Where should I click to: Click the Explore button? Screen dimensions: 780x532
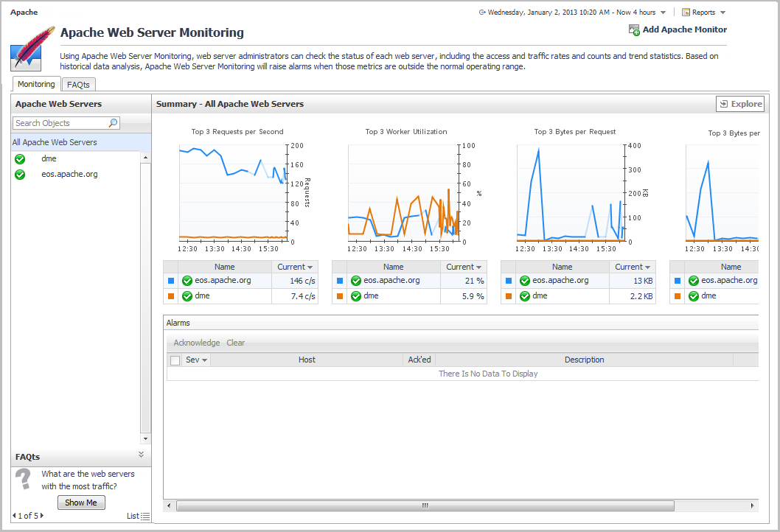(x=740, y=104)
